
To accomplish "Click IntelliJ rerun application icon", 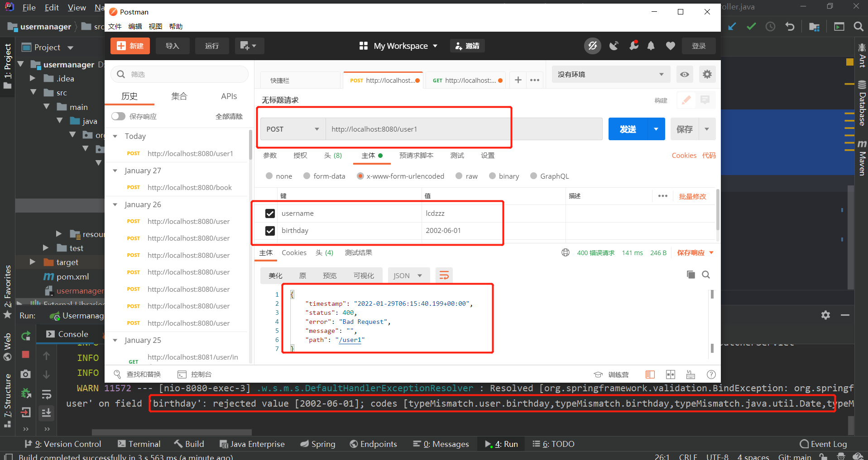I will pos(26,336).
